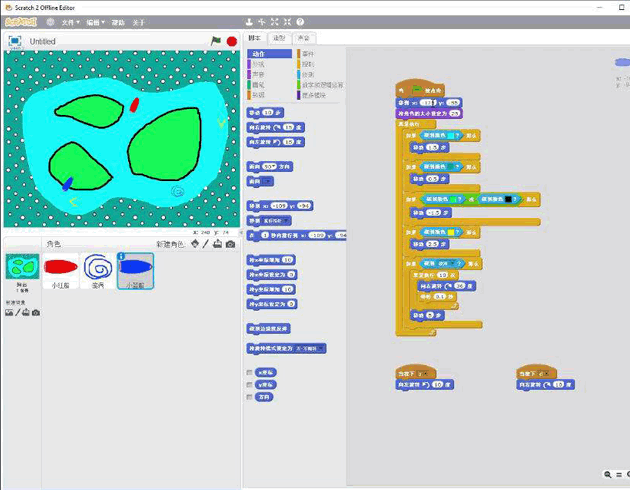Zoom out the scripts area with magnifier
Viewport: 630px width, 490px height.
tap(608, 475)
